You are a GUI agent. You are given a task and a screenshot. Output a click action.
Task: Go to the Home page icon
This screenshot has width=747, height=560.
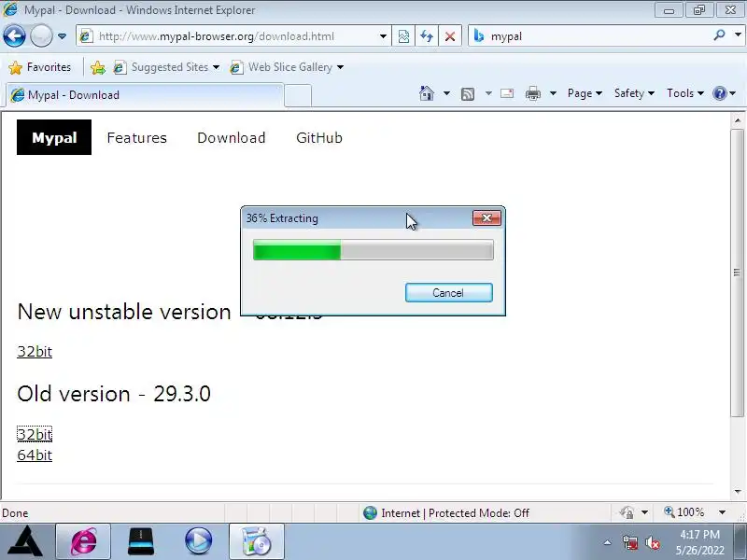[x=427, y=93]
